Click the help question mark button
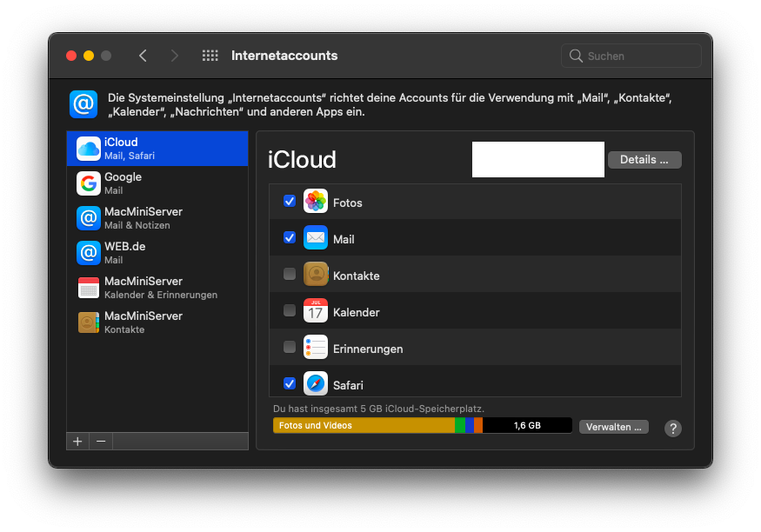 (x=672, y=428)
